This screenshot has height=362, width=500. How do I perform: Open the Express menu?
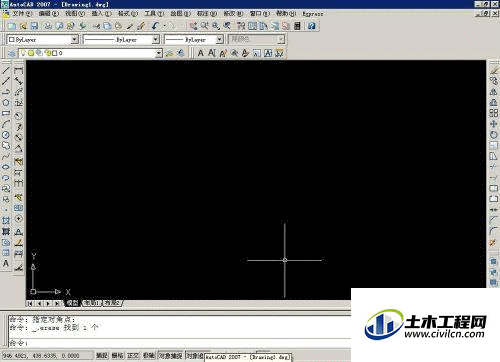[313, 14]
